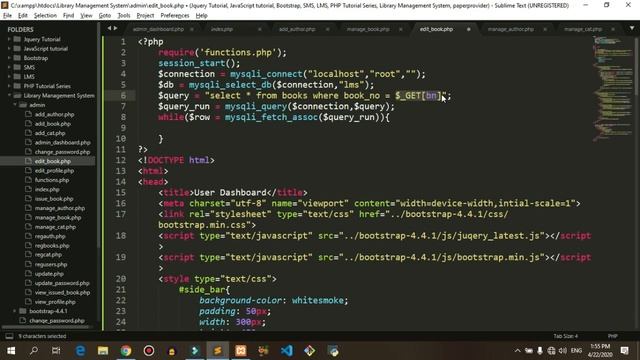Close the index.php tab
Image resolution: width=640 pixels, height=360 pixels.
tap(260, 29)
